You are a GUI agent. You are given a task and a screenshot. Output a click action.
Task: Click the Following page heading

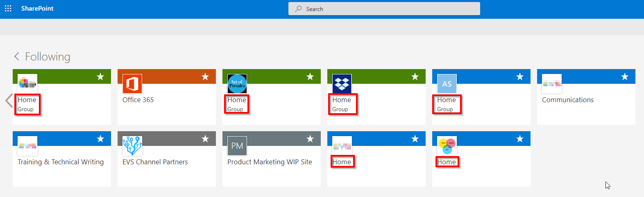(48, 56)
